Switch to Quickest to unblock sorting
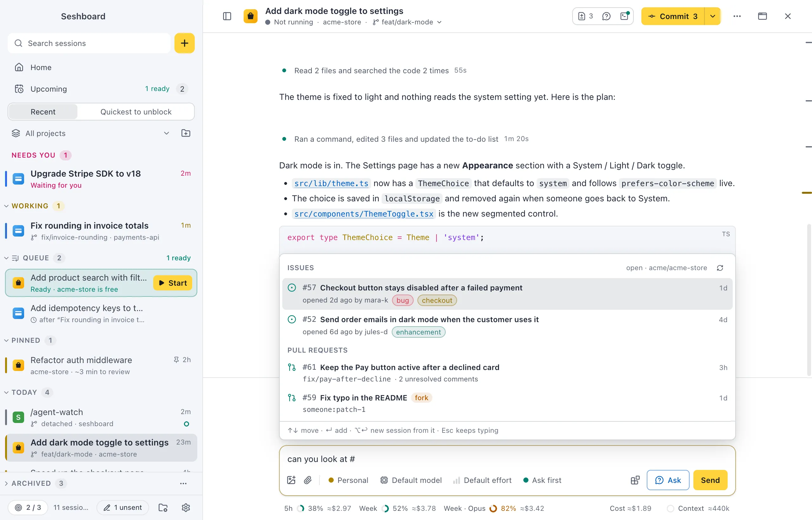 pyautogui.click(x=136, y=112)
